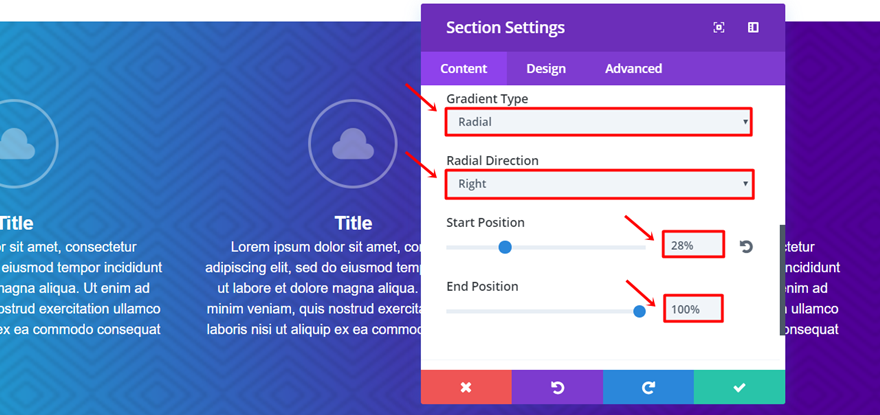Click the purple undo button

pyautogui.click(x=557, y=387)
